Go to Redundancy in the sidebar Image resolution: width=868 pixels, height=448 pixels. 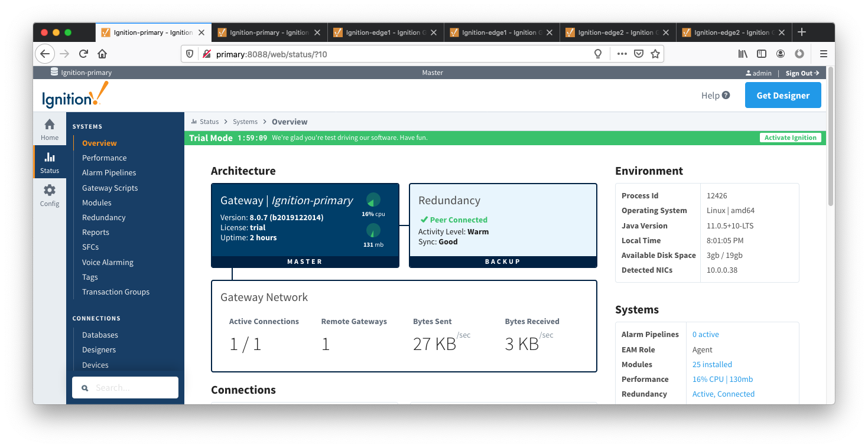104,217
